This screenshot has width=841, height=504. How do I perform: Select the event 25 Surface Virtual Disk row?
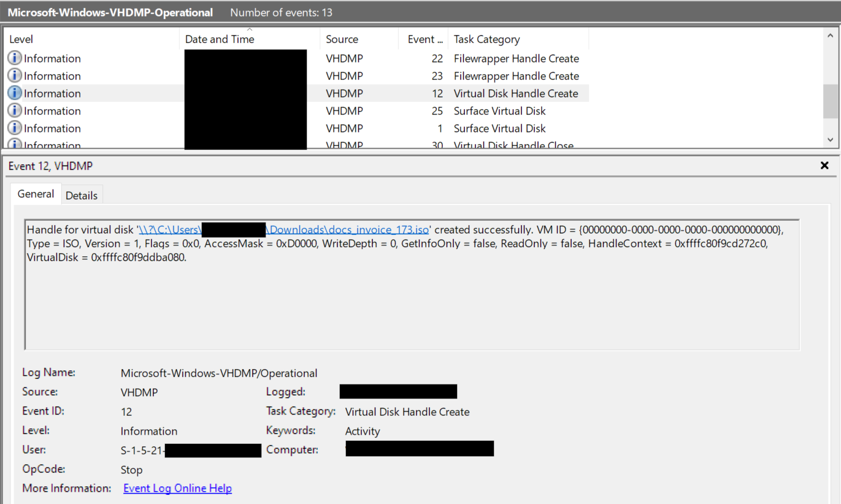(296, 111)
